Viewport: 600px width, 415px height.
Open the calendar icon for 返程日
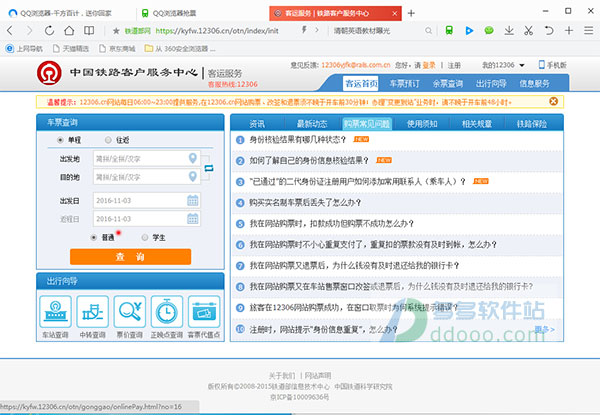(x=192, y=218)
